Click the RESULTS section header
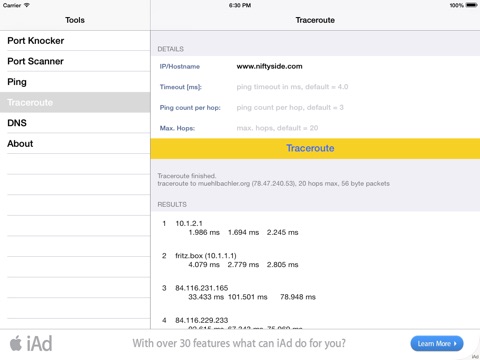This screenshot has width=480, height=360. [x=172, y=204]
